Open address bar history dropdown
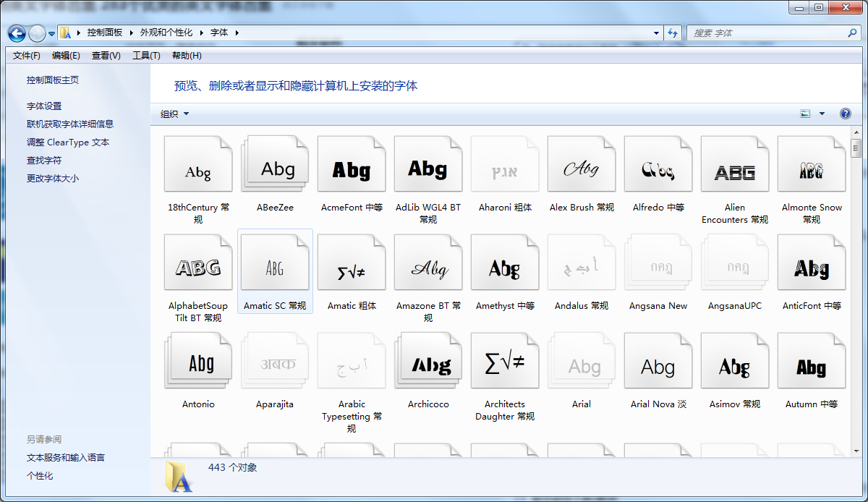Image resolution: width=868 pixels, height=502 pixels. (656, 33)
